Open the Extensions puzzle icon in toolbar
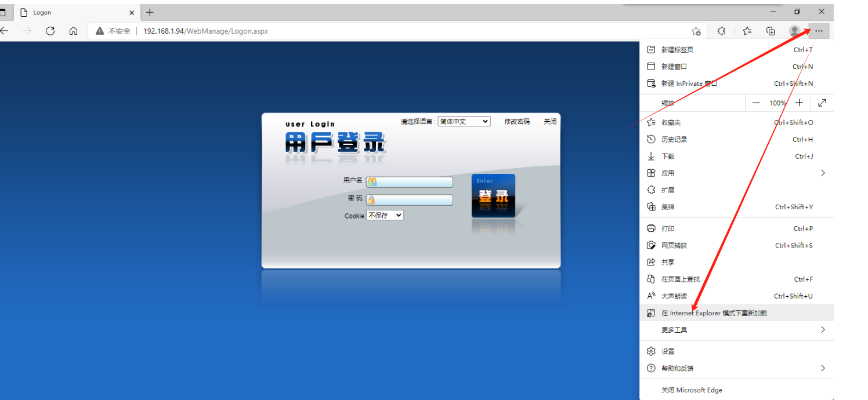The width and height of the screenshot is (868, 400). [721, 31]
